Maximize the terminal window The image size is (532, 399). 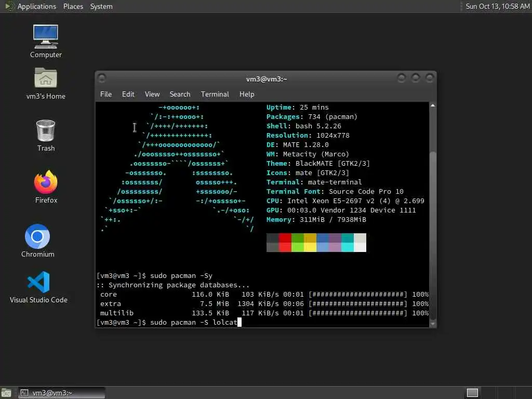416,78
